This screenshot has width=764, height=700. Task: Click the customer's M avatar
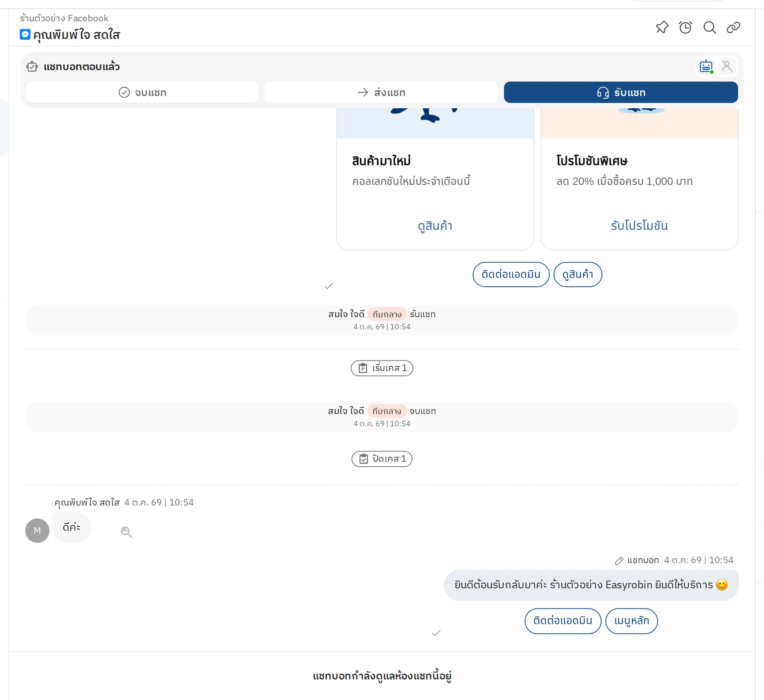pos(37,530)
